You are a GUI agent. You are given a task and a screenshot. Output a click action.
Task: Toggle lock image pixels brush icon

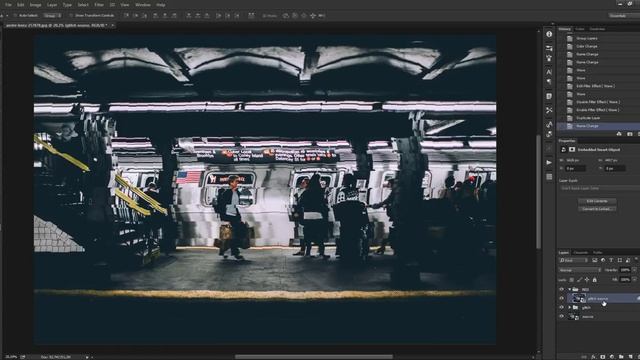[579, 280]
